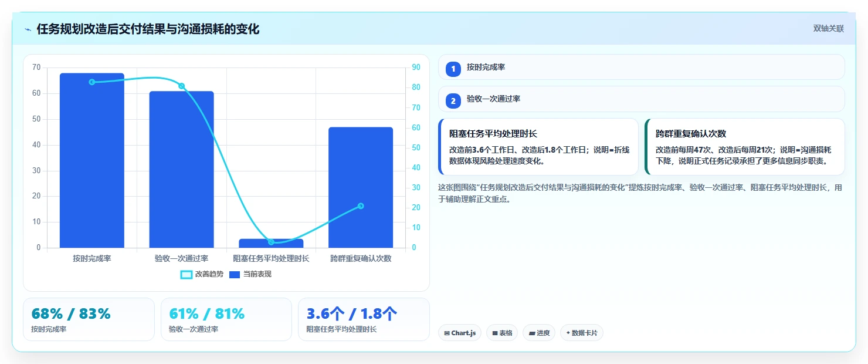The height and width of the screenshot is (364, 868).
Task: Click the 按时完成率 bar in chart
Action: coord(92,160)
